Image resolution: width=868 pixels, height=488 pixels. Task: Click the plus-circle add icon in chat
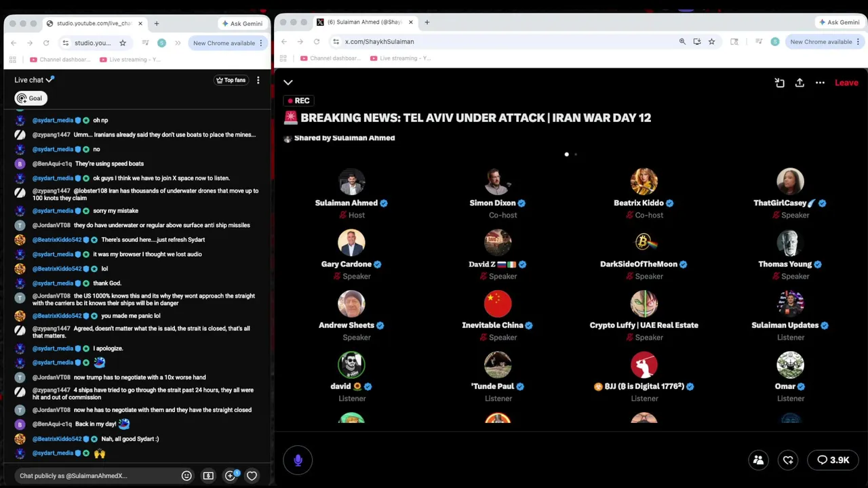coord(230,476)
